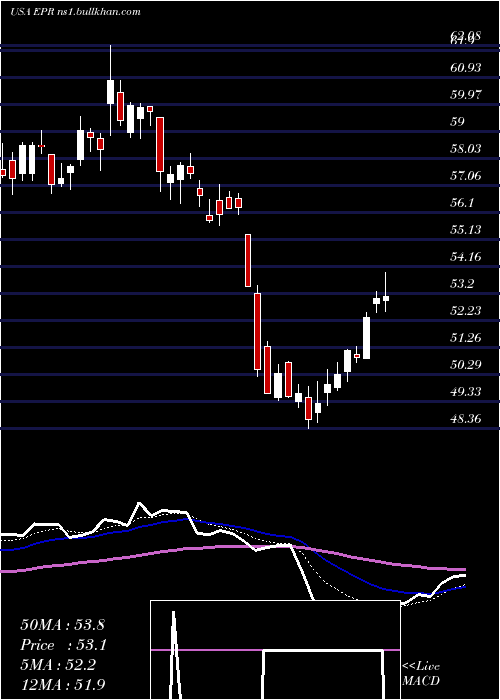Click the 'USA EPR ns1.bullkhan.com' chart title
Image resolution: width=500 pixels, height=700 pixels.
(x=76, y=11)
